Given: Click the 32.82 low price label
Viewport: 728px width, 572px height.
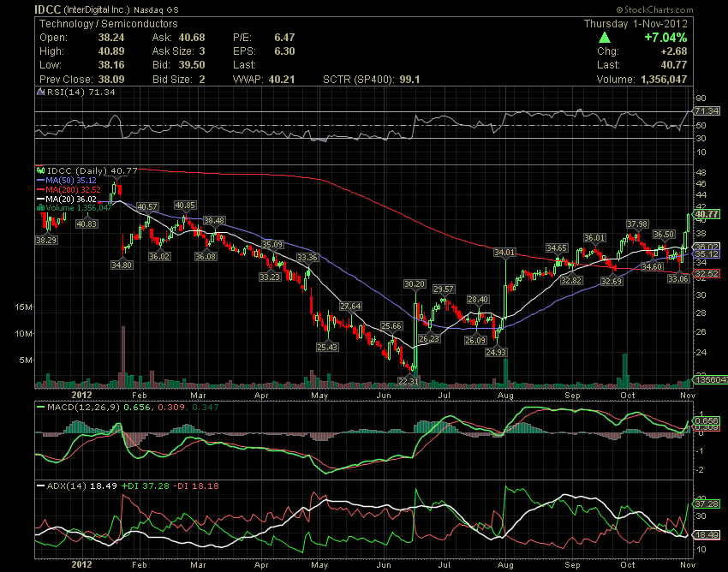Looking at the screenshot, I should point(571,280).
